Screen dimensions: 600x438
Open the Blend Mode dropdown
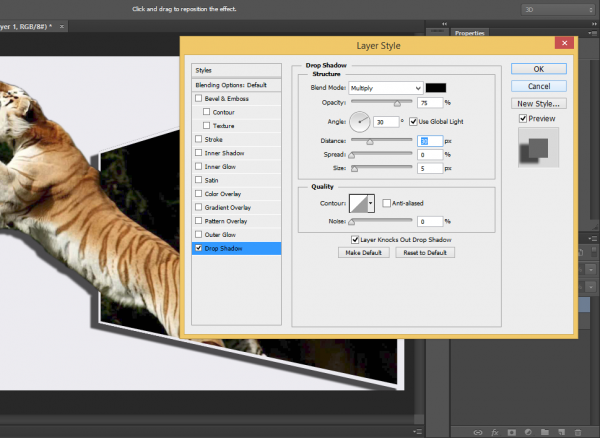coord(386,88)
